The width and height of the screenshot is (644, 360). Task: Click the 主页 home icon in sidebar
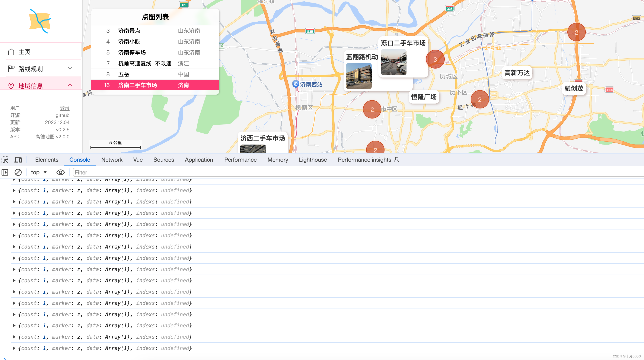(11, 51)
